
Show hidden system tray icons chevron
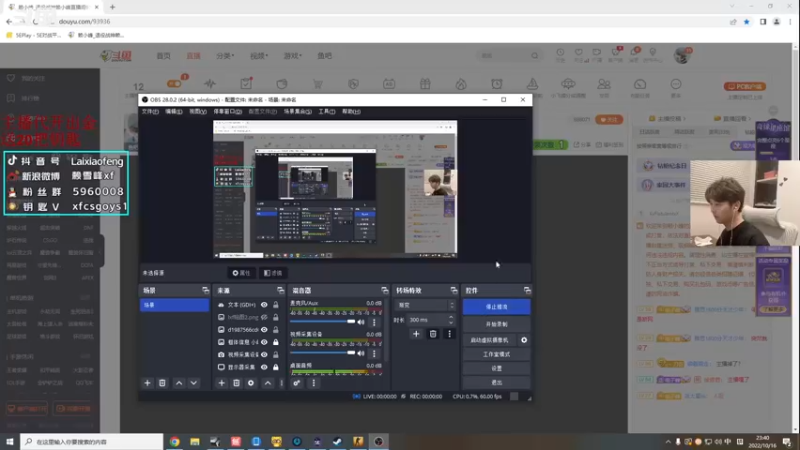tap(668, 442)
